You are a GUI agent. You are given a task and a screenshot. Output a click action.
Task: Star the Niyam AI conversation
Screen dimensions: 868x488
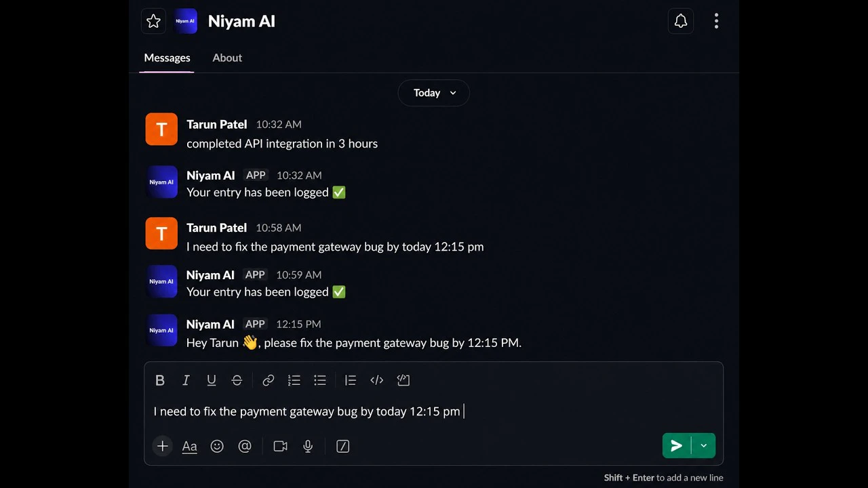(x=154, y=21)
